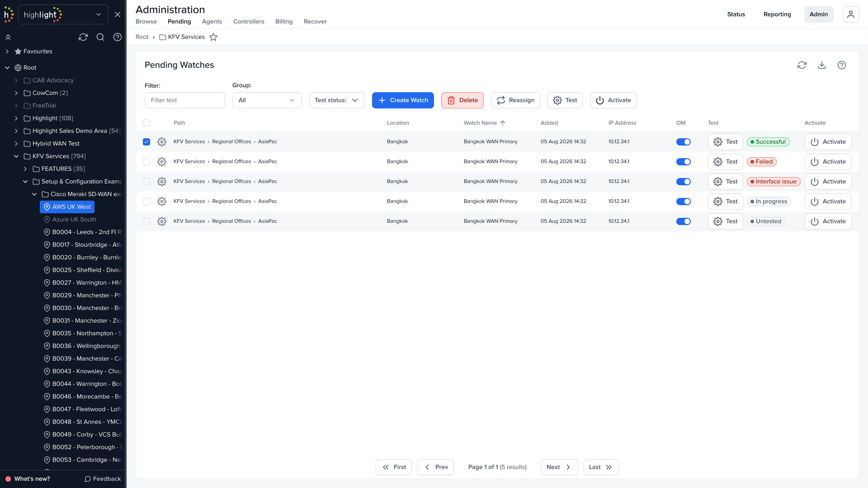Open the What's new notification
The image size is (868, 488).
click(28, 479)
